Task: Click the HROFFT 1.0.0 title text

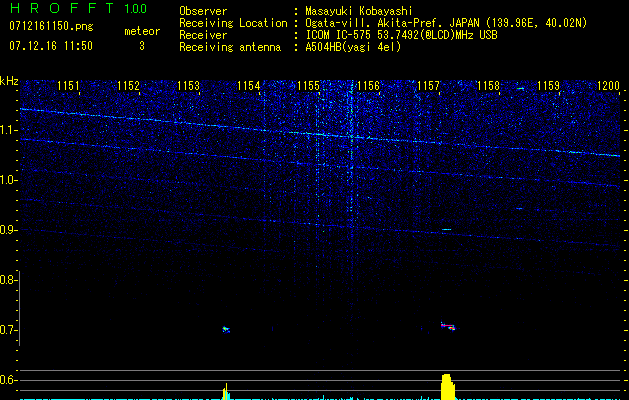Action: click(78, 8)
